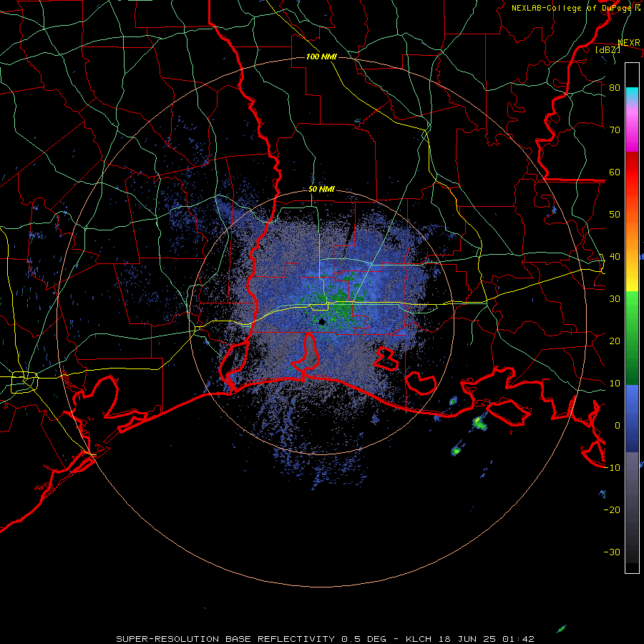
Task: Click the black radar site dot at the echo center
Action: click(322, 322)
